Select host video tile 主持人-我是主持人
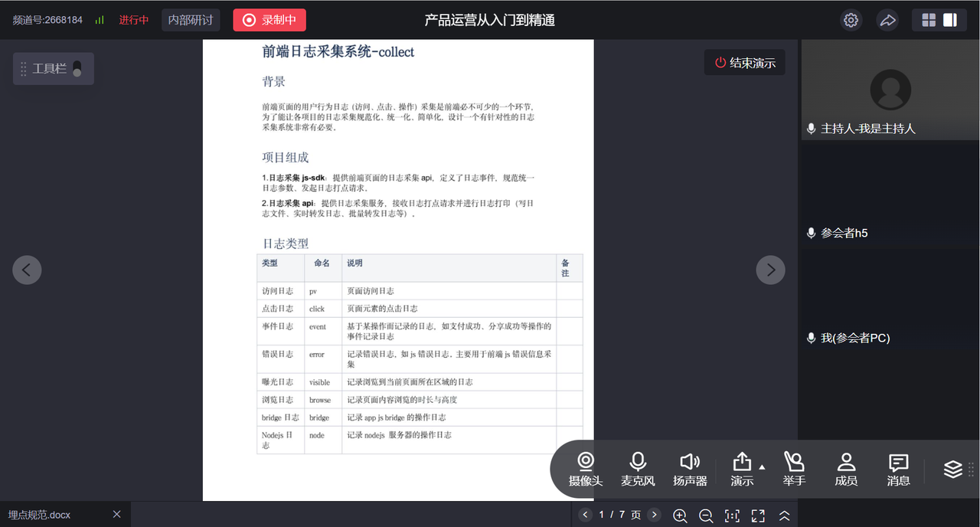Image resolution: width=980 pixels, height=527 pixels. point(890,90)
